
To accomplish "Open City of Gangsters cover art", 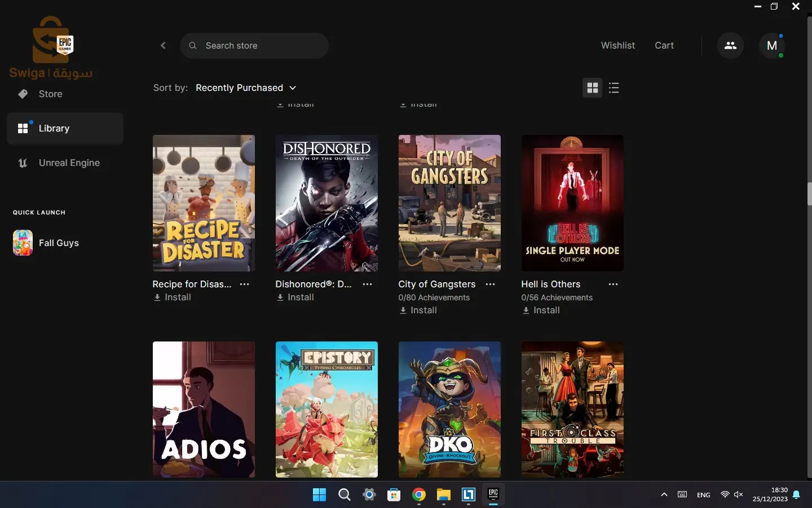I will pyautogui.click(x=449, y=203).
